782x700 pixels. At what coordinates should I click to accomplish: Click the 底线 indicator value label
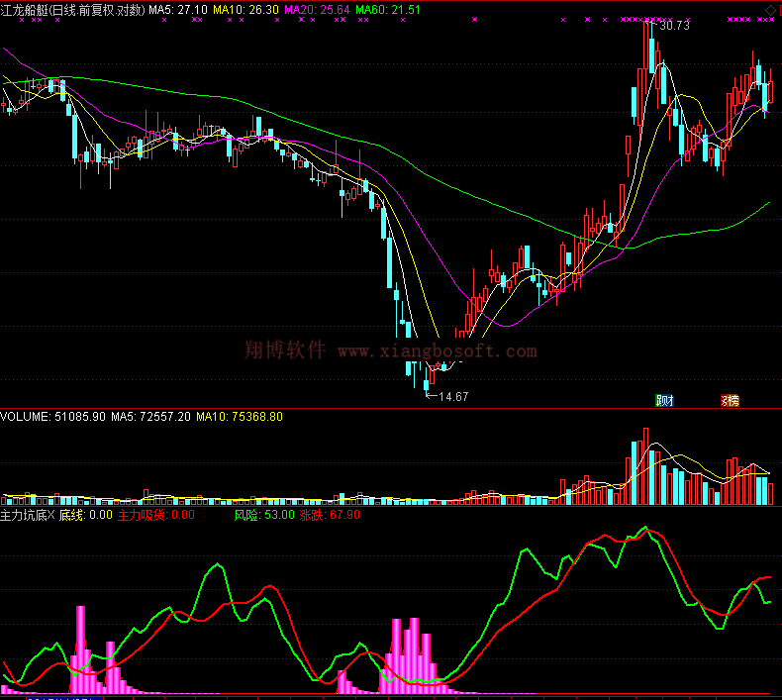[85, 515]
